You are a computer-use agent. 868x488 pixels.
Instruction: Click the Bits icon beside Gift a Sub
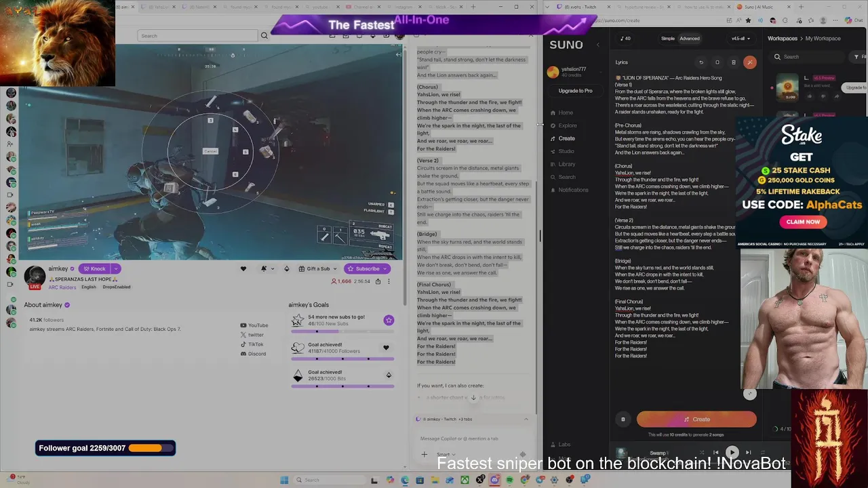[x=286, y=269]
